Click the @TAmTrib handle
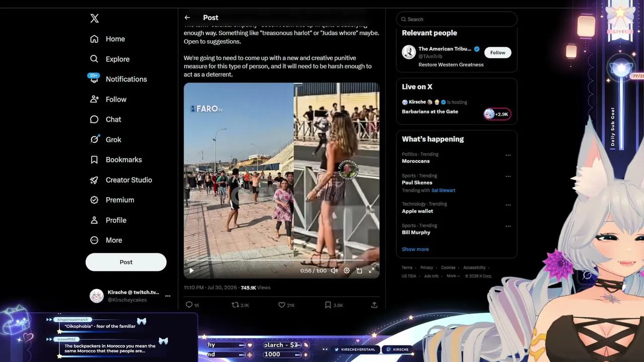Image resolution: width=644 pixels, height=362 pixels. tap(430, 57)
